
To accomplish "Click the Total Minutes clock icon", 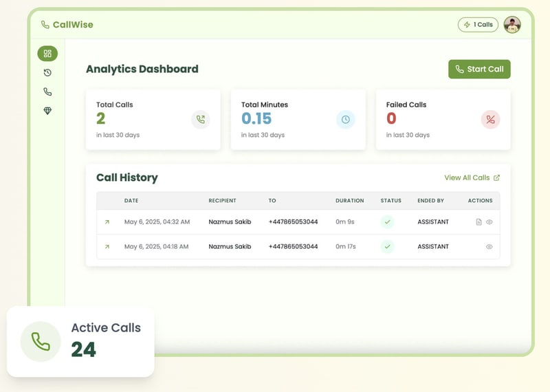I will (x=345, y=120).
